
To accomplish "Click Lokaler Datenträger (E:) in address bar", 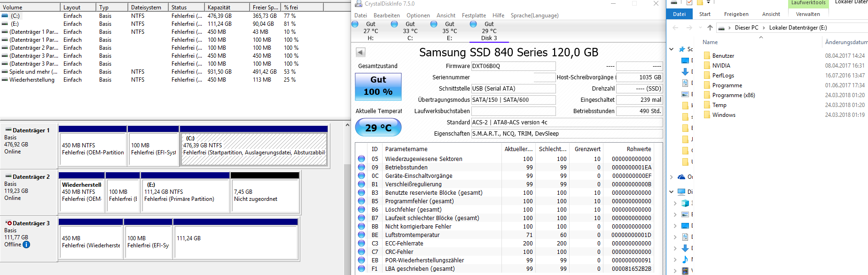I will (x=798, y=28).
